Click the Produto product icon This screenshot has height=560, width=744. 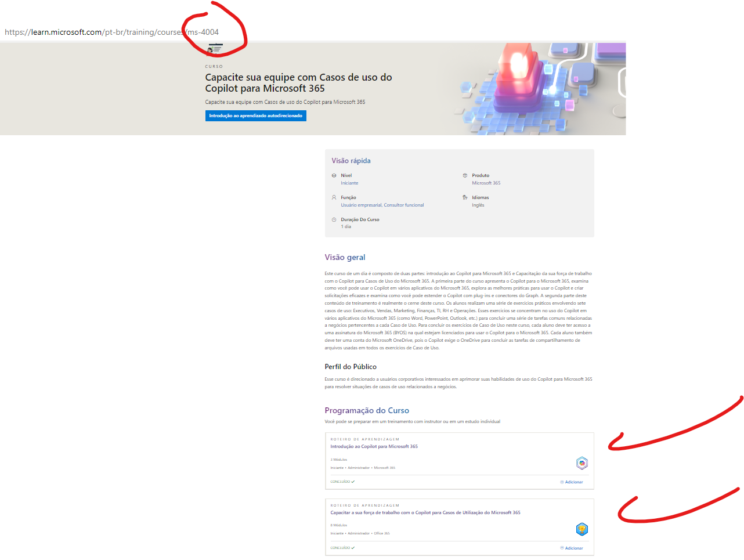[x=465, y=175]
